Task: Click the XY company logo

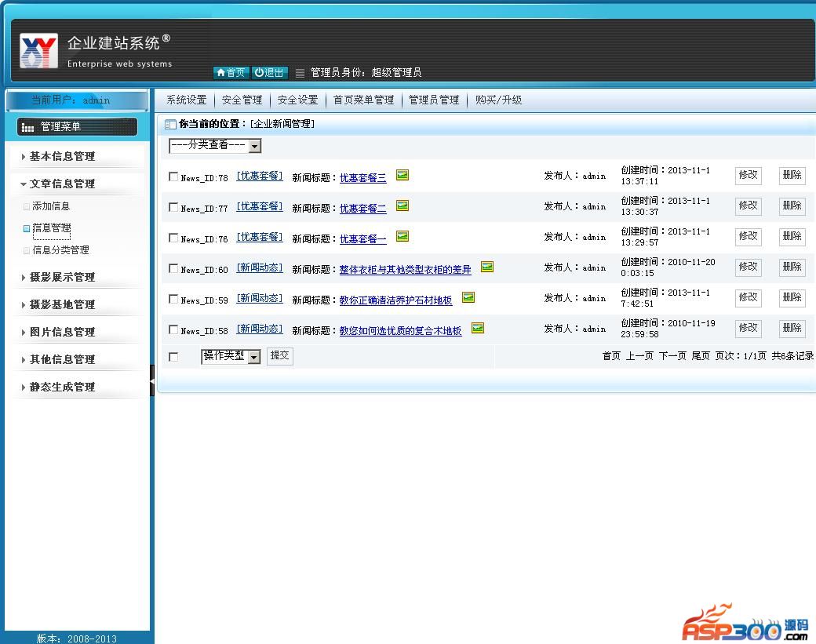Action: tap(38, 52)
